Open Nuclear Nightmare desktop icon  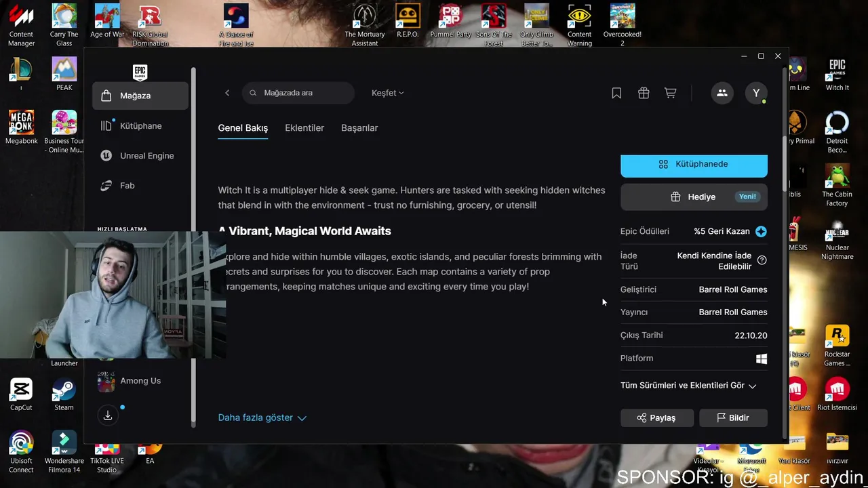[x=837, y=239]
